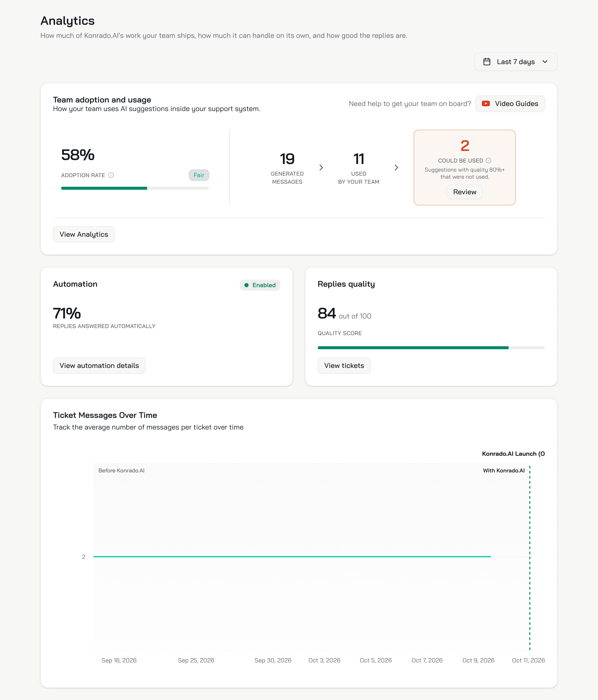Click the Enabled automation status badge
Viewport: 598px width, 700px height.
260,285
